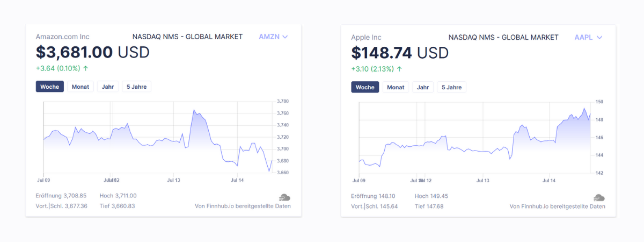
Task: Click the Finnhub.io attribution in Apple card
Action: click(557, 207)
